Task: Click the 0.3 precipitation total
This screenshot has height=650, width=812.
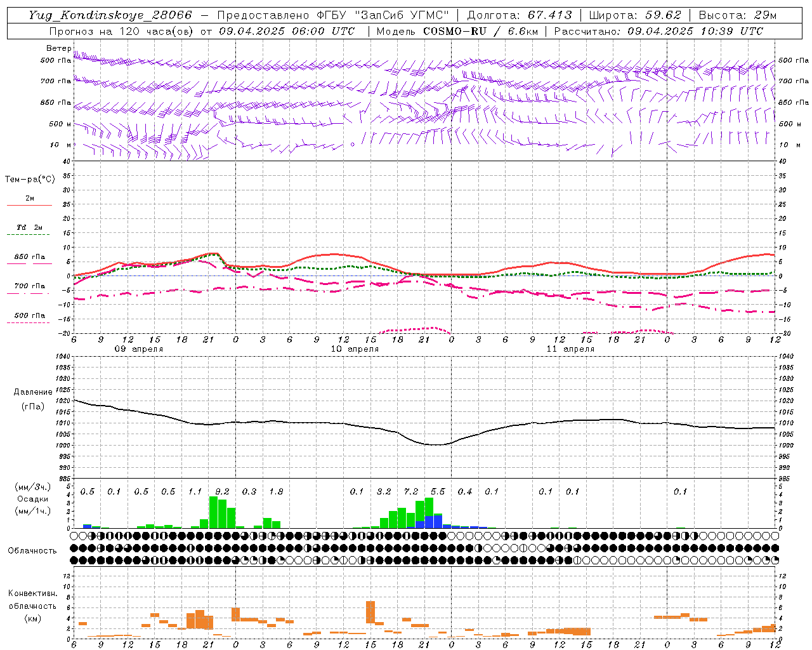Action: tap(249, 492)
